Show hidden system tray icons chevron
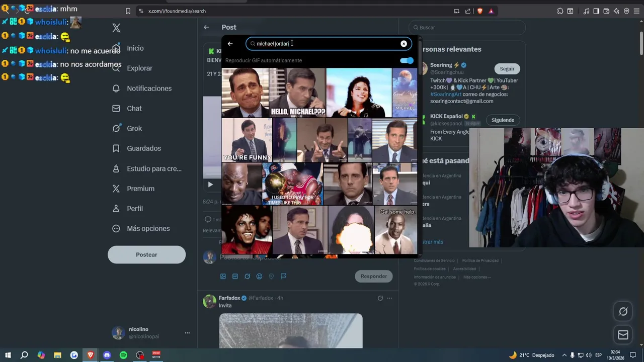 (x=564, y=355)
